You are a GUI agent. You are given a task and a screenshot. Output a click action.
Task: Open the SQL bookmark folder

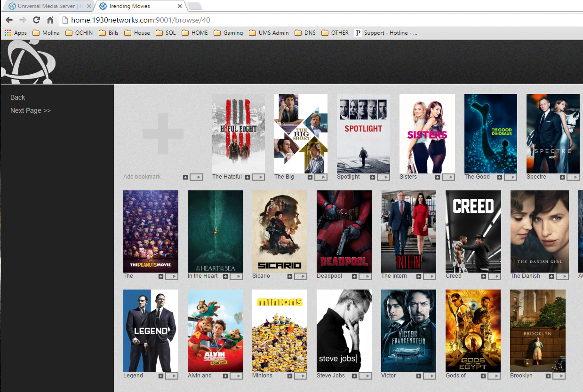[x=166, y=33]
